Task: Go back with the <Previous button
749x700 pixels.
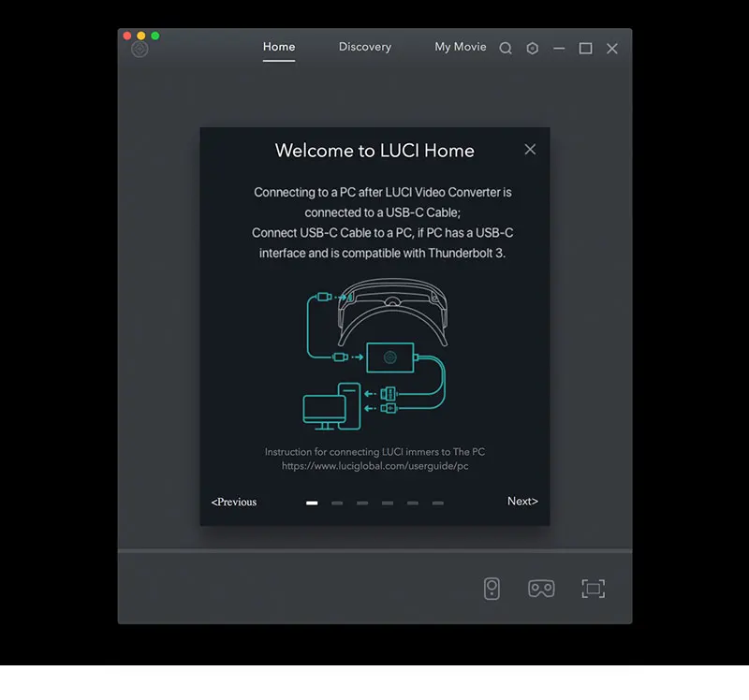Action: click(x=234, y=502)
